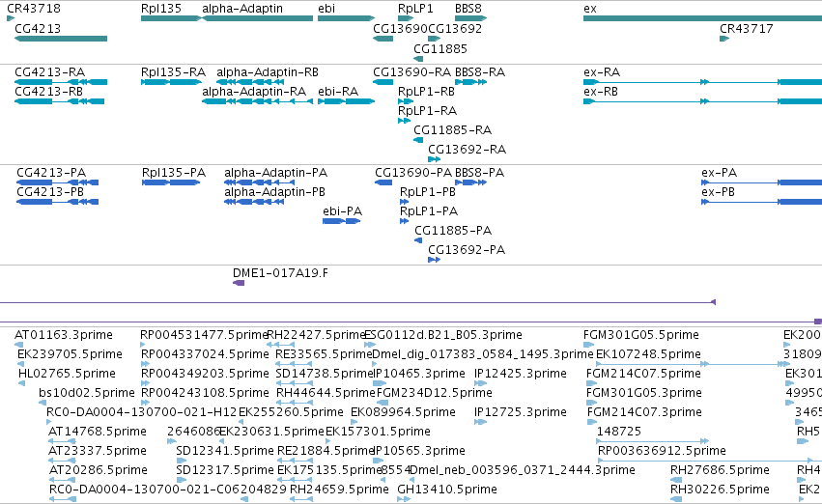Select EST bs10d02.5prime

coord(87,393)
